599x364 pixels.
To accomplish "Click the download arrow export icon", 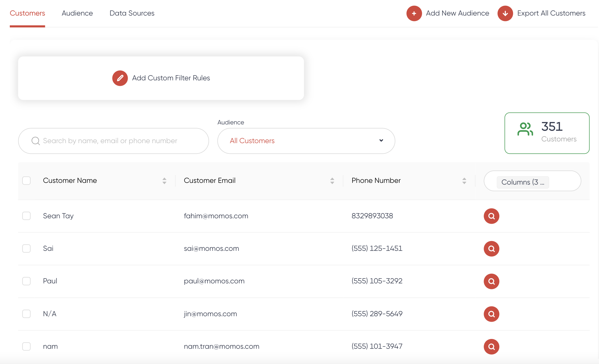I will click(505, 14).
